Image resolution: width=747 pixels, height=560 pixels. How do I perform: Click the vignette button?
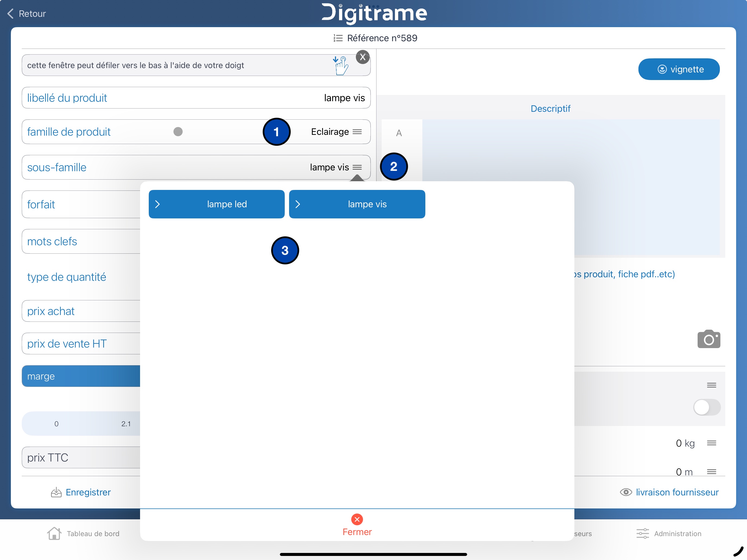(x=679, y=69)
